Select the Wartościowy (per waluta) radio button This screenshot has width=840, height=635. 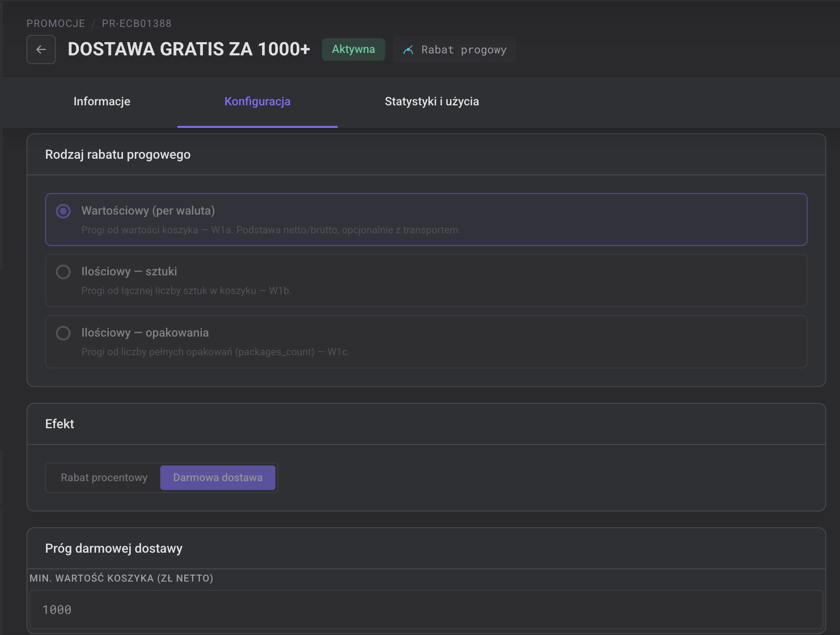[63, 211]
